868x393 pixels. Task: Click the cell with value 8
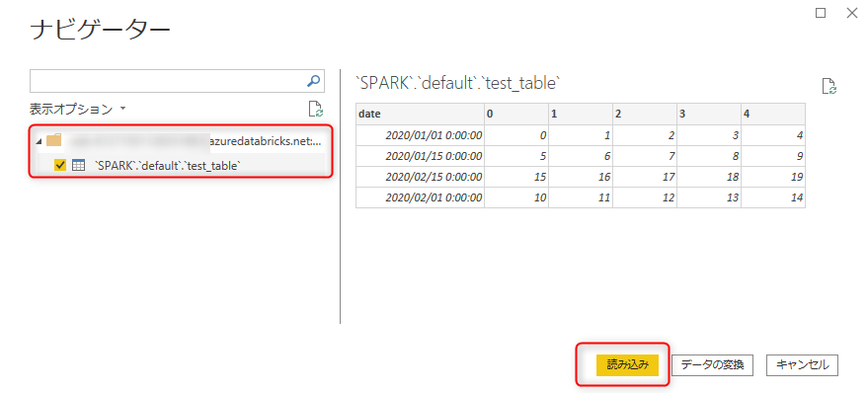pos(709,156)
